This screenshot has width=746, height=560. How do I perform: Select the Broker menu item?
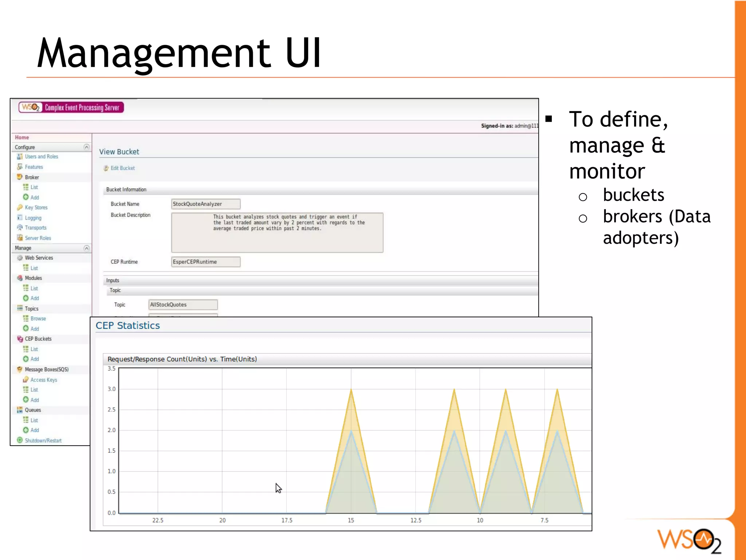coord(32,177)
